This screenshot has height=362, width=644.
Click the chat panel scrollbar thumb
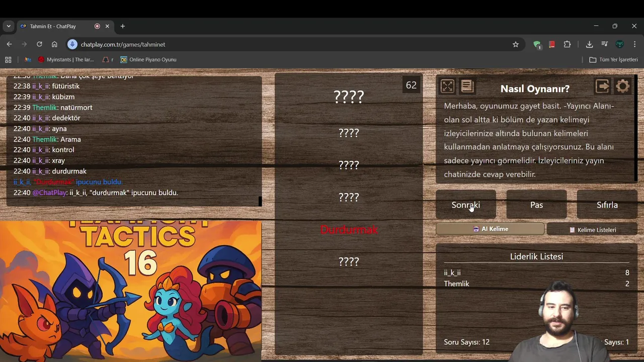point(260,201)
